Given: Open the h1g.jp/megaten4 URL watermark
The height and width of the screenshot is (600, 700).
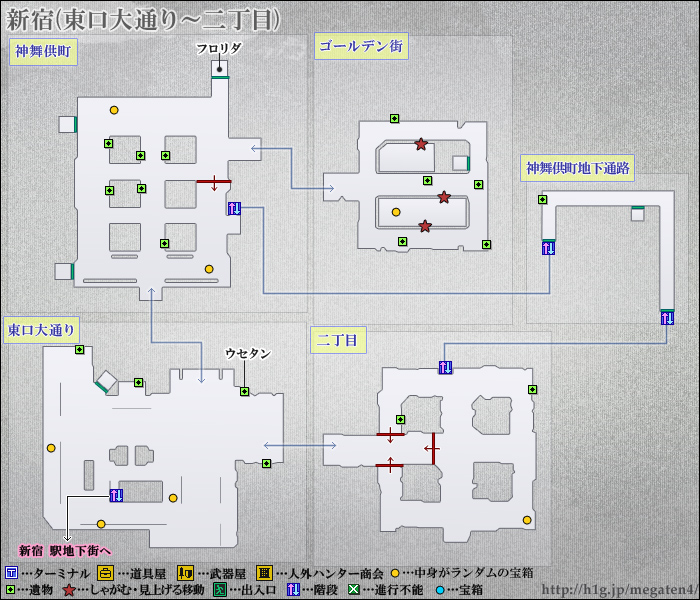Looking at the screenshot, I should [x=618, y=589].
